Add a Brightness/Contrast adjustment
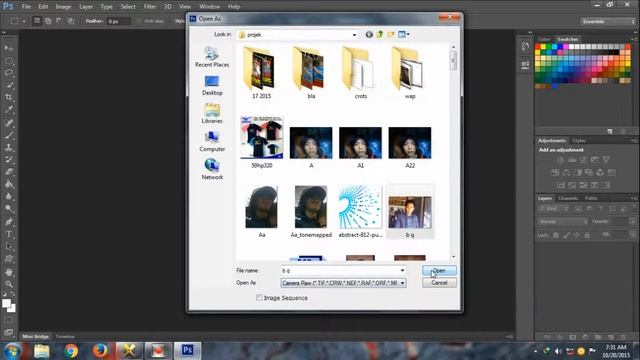Image resolution: width=640 pixels, height=360 pixels. [561, 160]
